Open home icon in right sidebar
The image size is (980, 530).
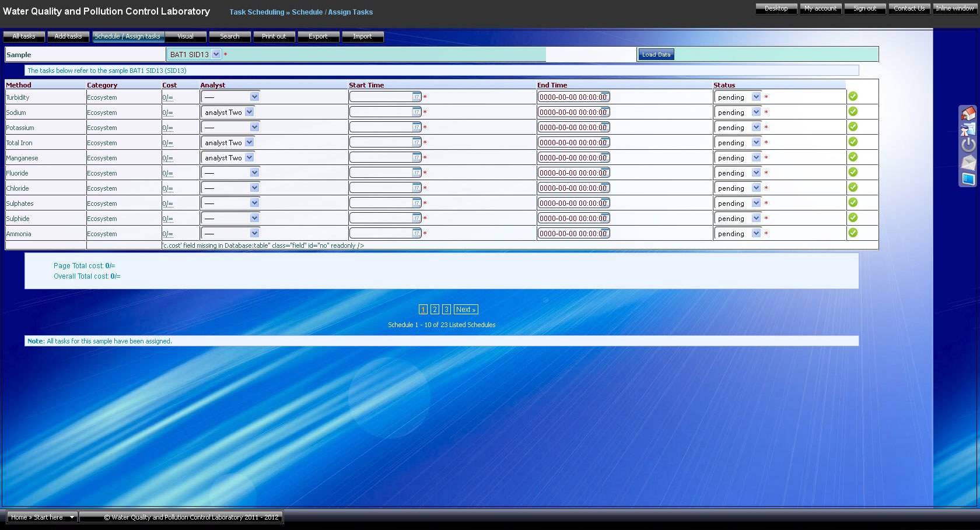tap(968, 114)
